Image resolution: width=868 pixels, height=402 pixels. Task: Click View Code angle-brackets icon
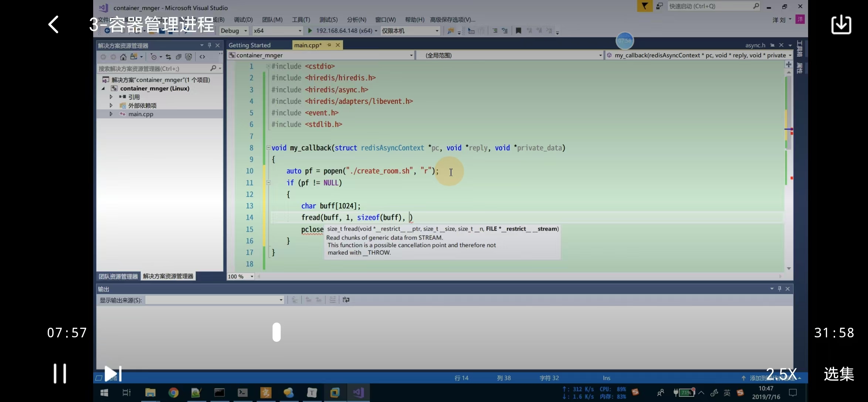point(202,57)
